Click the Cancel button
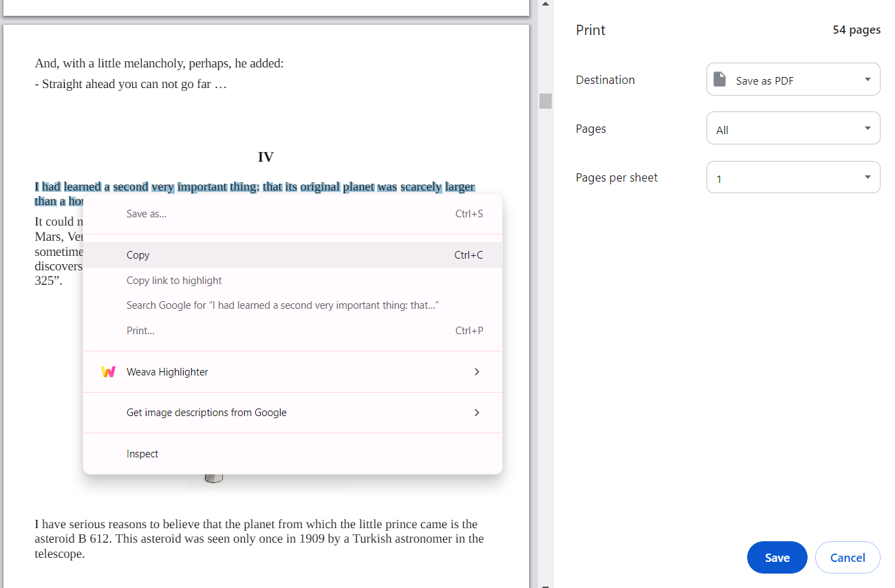The image size is (895, 588). coord(848,557)
